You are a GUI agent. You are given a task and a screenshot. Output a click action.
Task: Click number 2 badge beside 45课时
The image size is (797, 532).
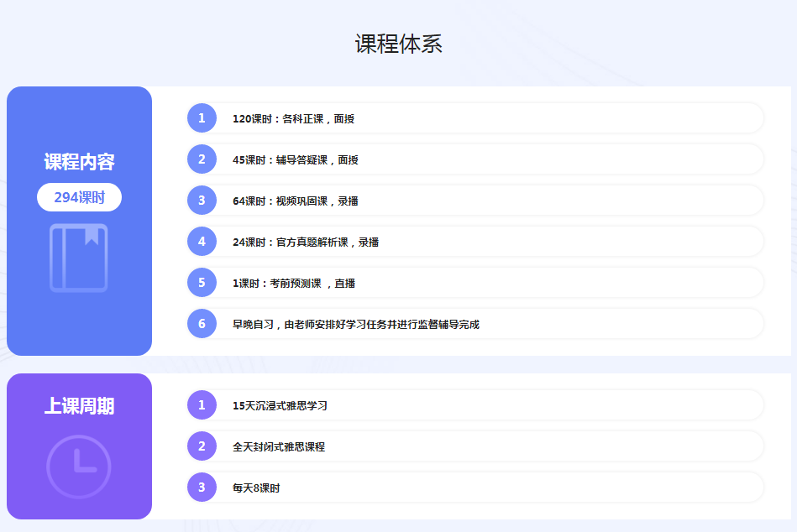click(x=202, y=159)
